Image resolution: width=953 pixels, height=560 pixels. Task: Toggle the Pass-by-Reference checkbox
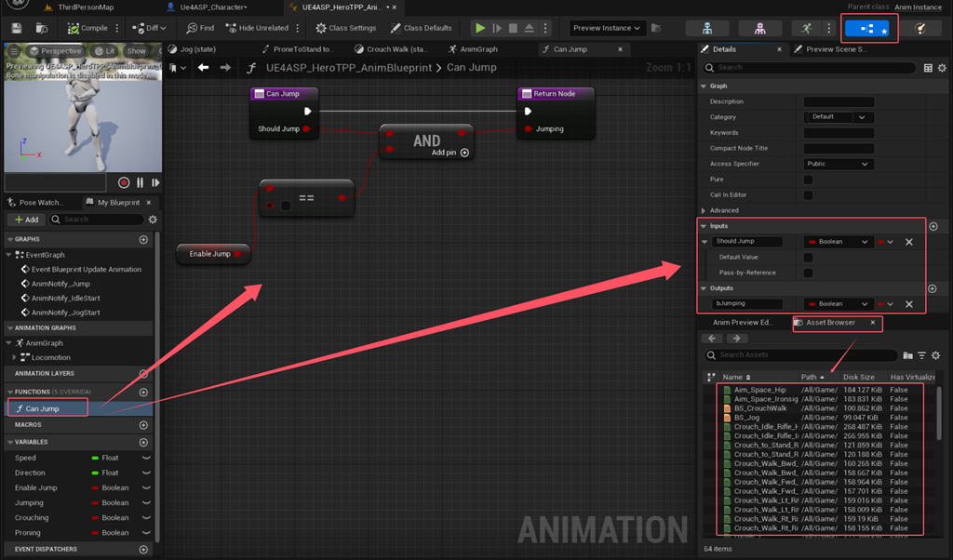coord(808,273)
